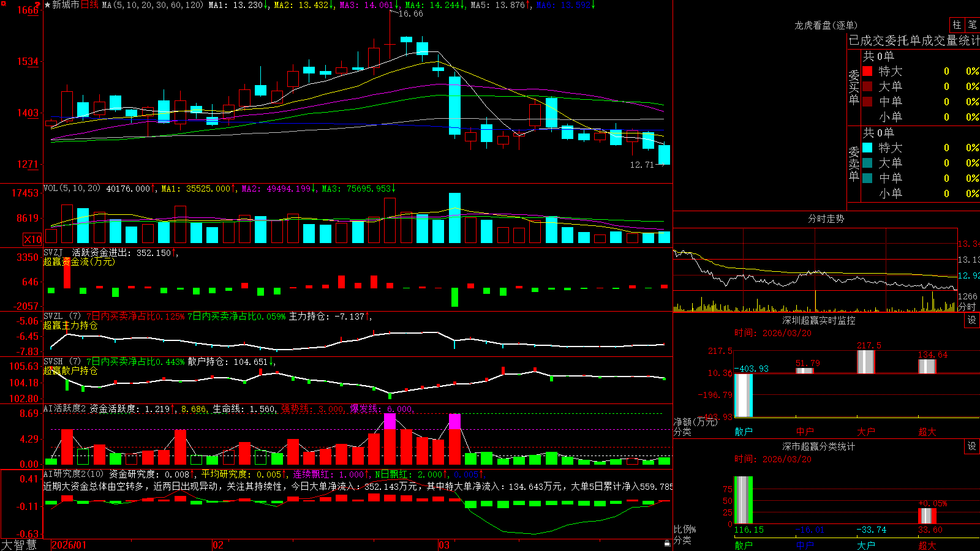Click the lock icon on timeline
This screenshot has height=551, width=980.
pos(668,544)
